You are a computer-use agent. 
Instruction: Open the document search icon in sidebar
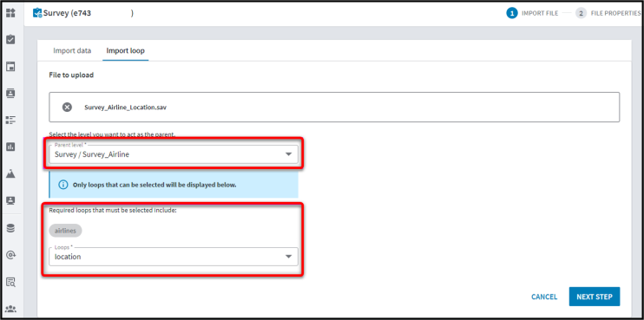coord(10,282)
